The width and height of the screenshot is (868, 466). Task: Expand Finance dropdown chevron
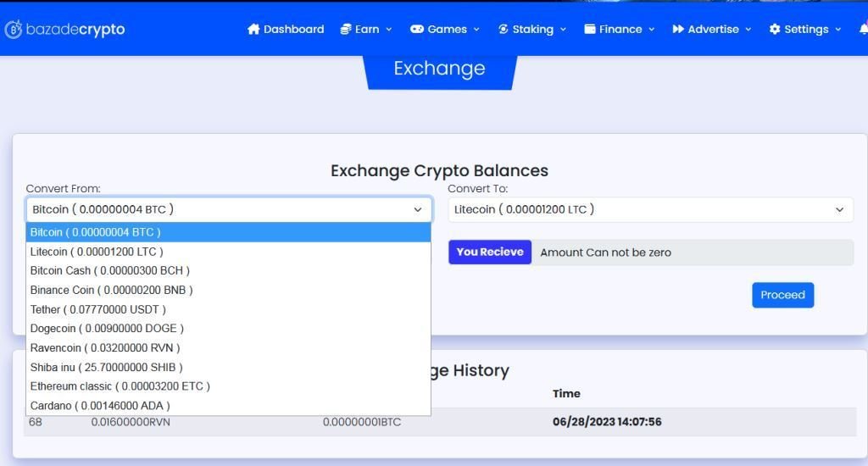click(x=652, y=30)
